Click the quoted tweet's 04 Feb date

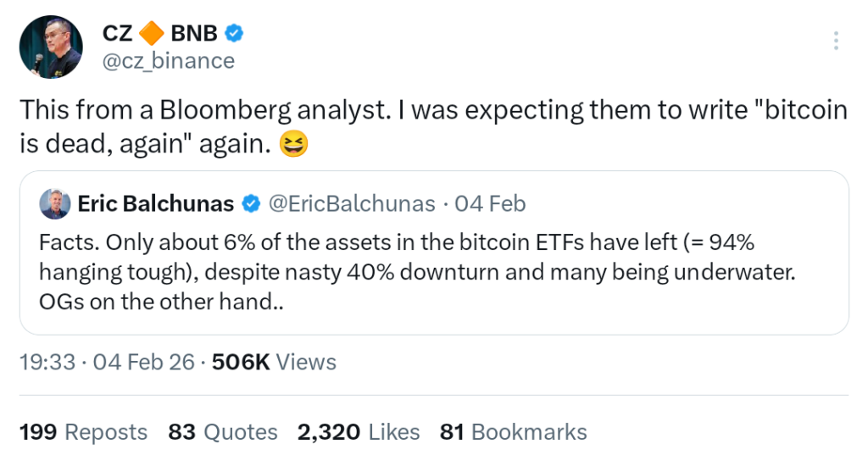490,204
